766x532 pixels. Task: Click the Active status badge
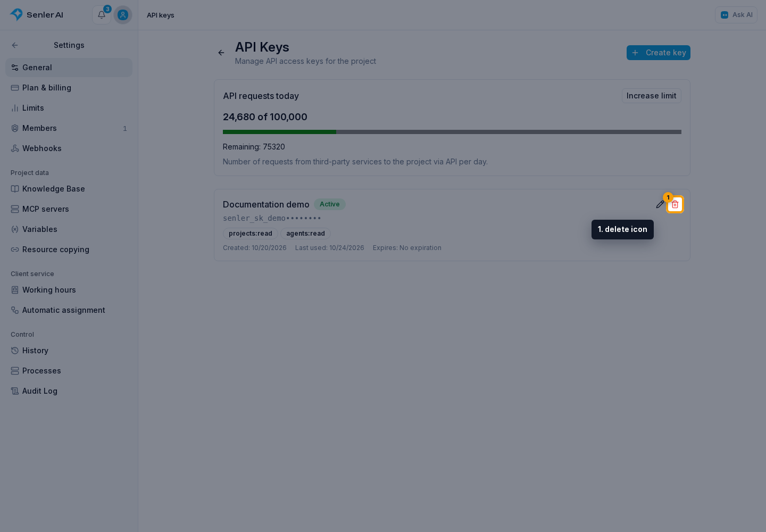(330, 204)
